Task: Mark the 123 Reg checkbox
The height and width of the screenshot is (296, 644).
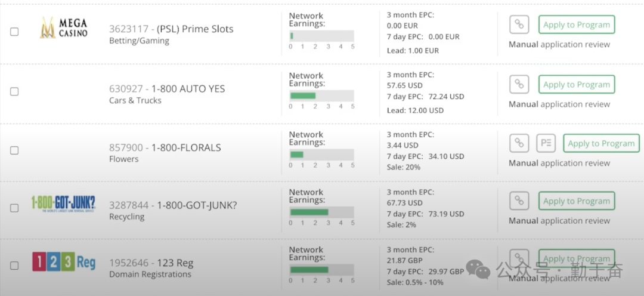Action: [14, 266]
